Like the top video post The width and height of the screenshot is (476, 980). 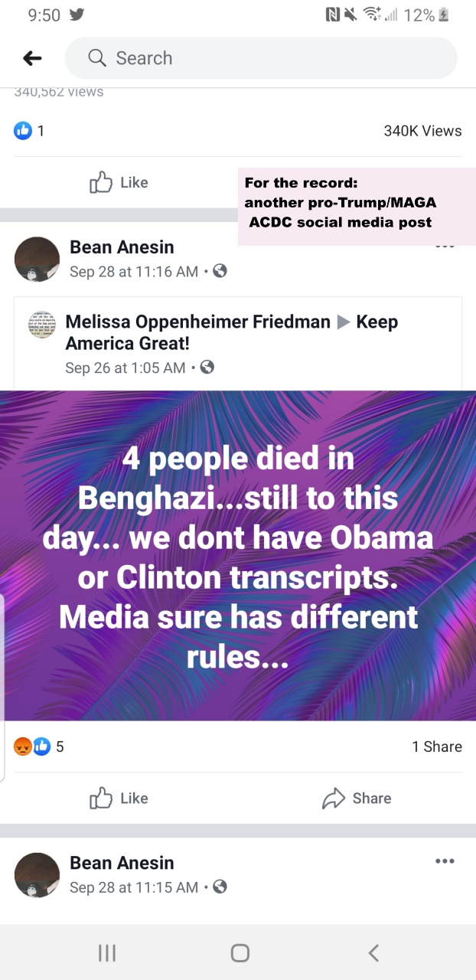click(x=119, y=182)
